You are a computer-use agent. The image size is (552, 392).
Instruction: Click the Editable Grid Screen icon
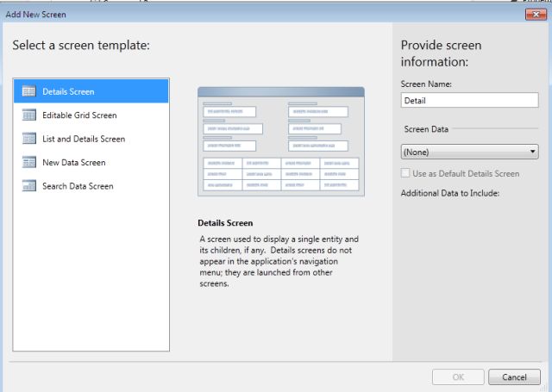(28, 115)
